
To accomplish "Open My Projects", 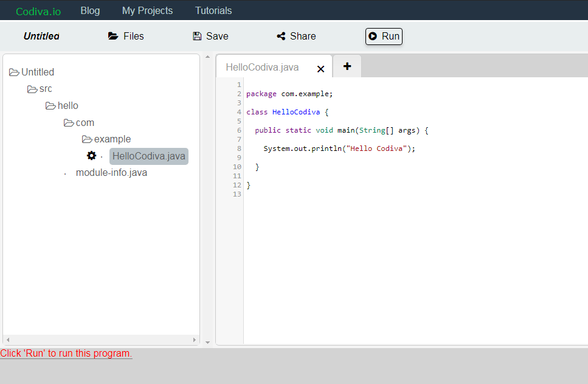I will [x=147, y=10].
